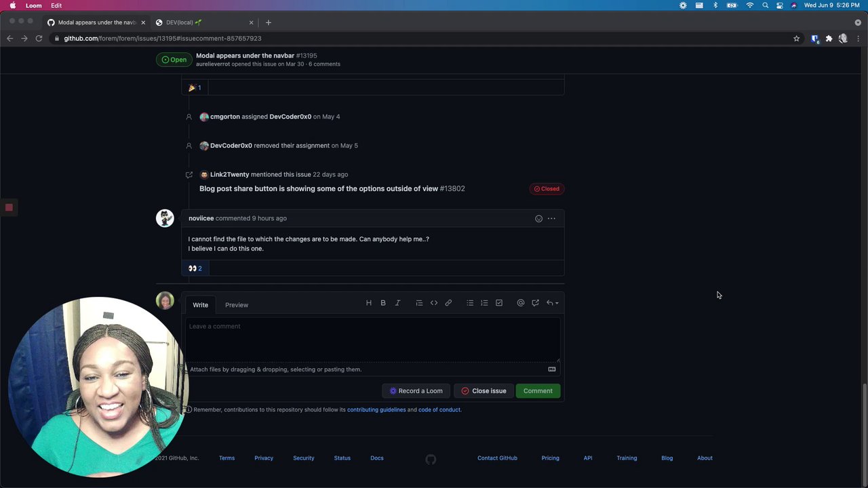
Task: Open Spotlight search in the menu bar
Action: [766, 5]
